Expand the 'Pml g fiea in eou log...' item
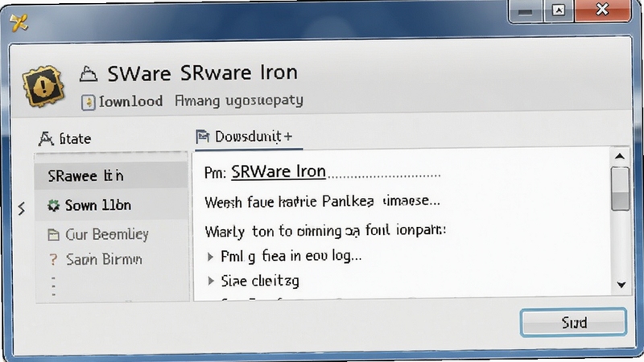 (211, 257)
